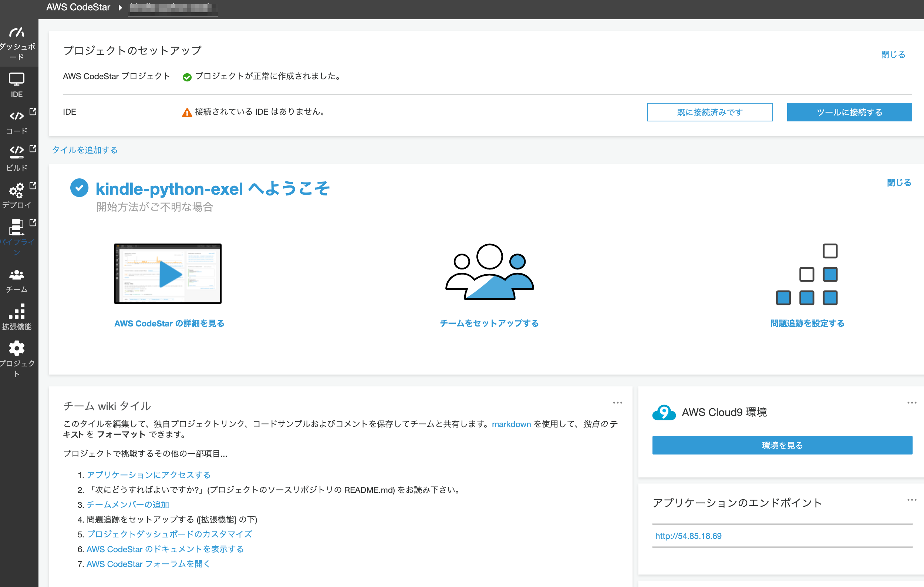Open the コード (Code) sidebar icon
This screenshot has width=924, height=587.
[x=17, y=115]
